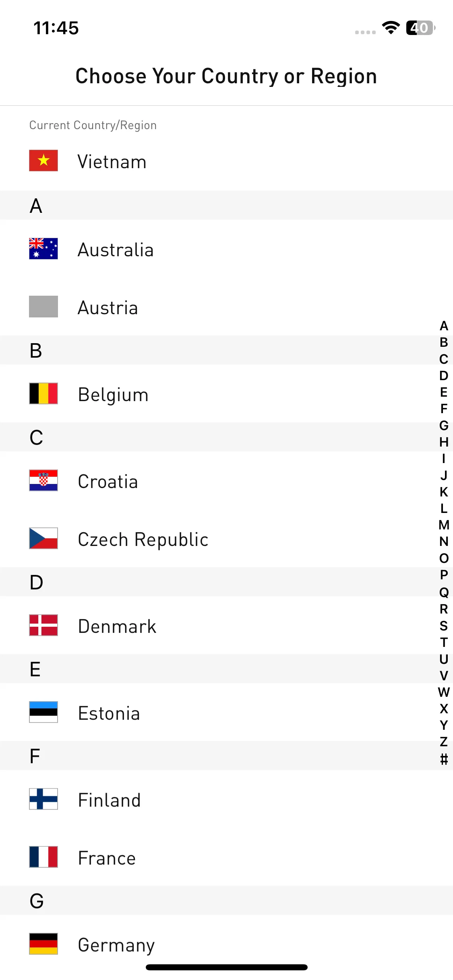453x980 pixels.
Task: Tap the Belgium flag icon
Action: (x=43, y=393)
